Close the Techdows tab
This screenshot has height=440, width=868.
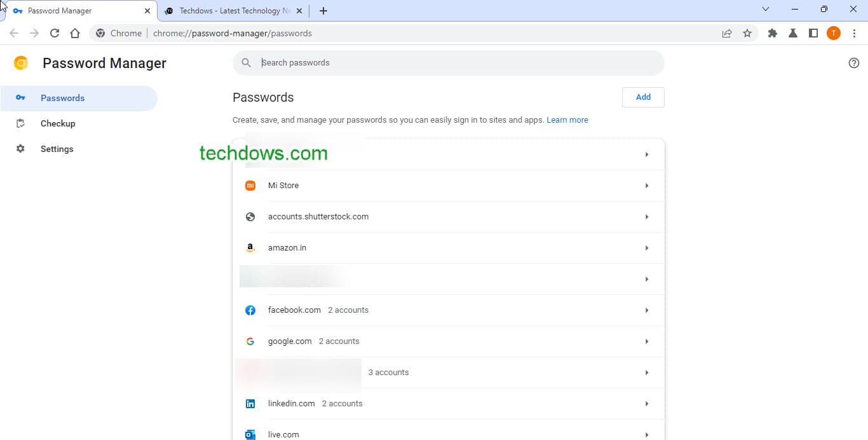click(299, 11)
